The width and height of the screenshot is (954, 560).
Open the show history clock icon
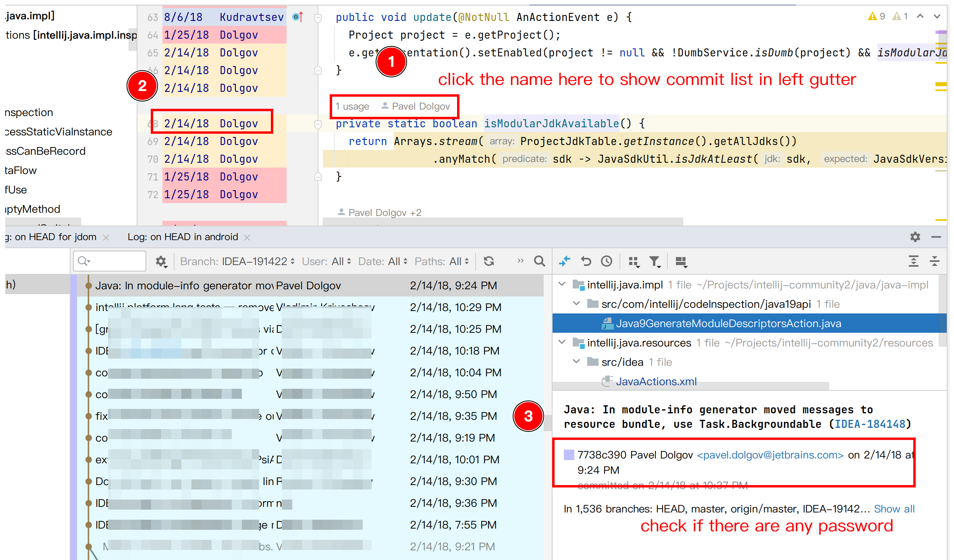tap(607, 261)
